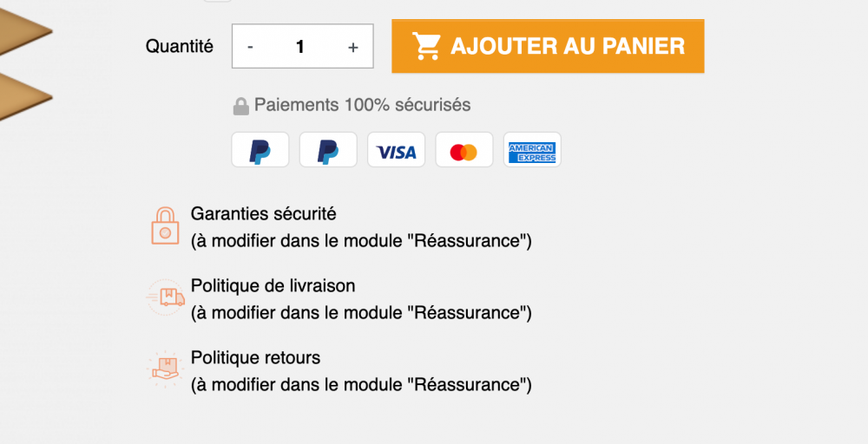The width and height of the screenshot is (868, 444).
Task: Click the AJOUTER AU PANIER button
Action: pos(548,46)
